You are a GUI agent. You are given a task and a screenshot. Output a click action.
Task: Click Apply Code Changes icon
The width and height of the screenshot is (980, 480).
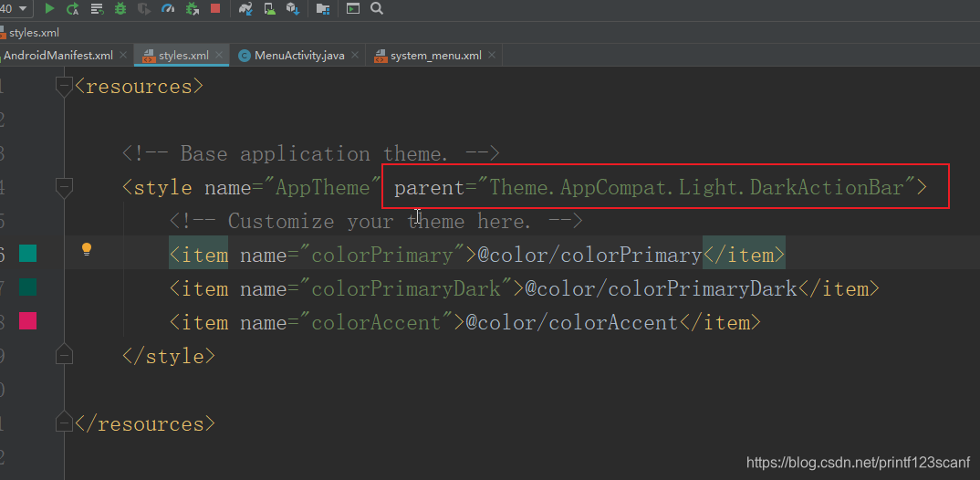[97, 8]
